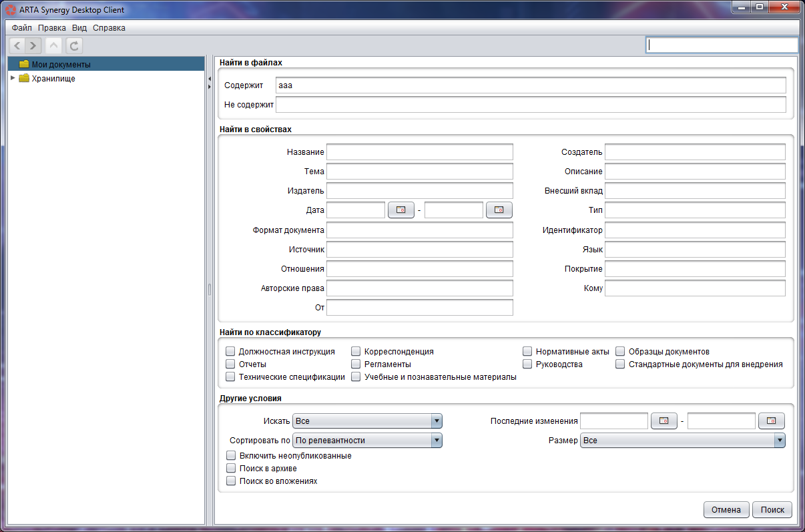Click the forward navigation arrow

pyautogui.click(x=33, y=45)
